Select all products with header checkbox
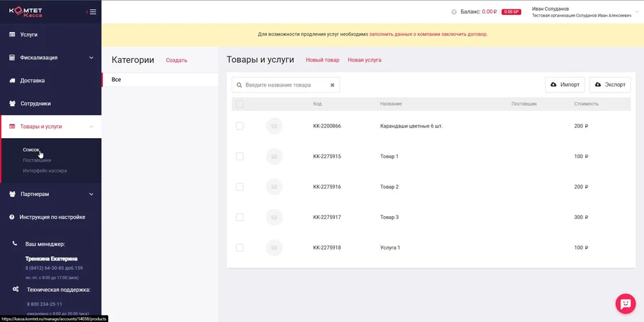This screenshot has height=322, width=644. (240, 104)
